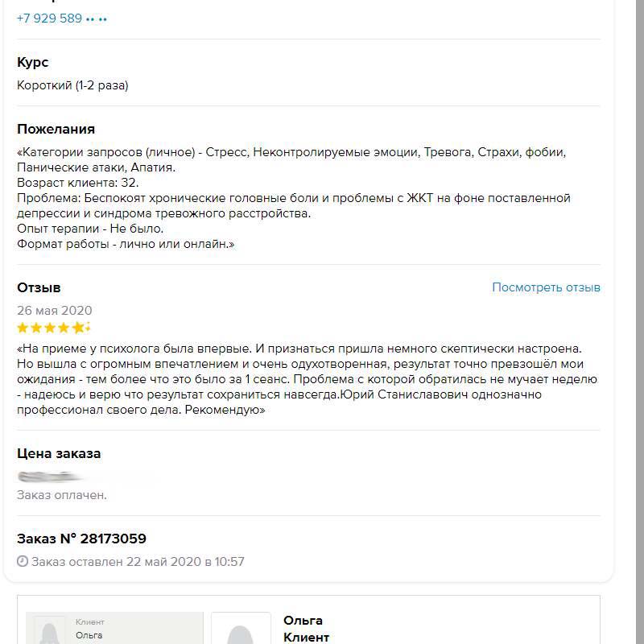Click the "Цена заказа" heading

tap(59, 454)
